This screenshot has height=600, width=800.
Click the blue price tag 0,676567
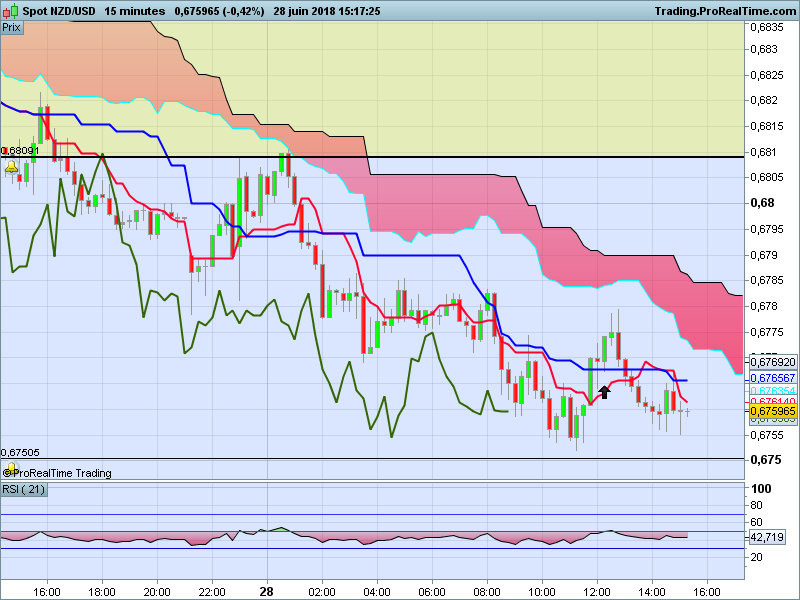[x=772, y=378]
